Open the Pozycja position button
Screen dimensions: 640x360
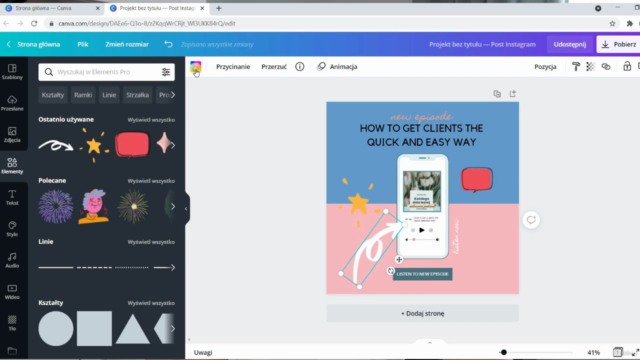(545, 67)
